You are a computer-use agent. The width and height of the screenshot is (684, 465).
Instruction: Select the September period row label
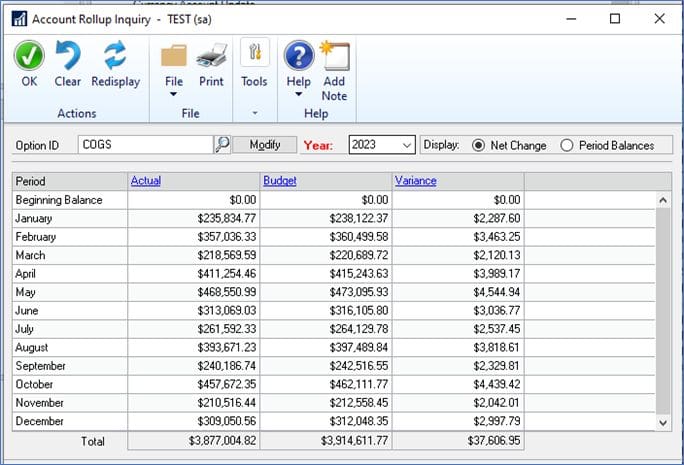(x=41, y=366)
